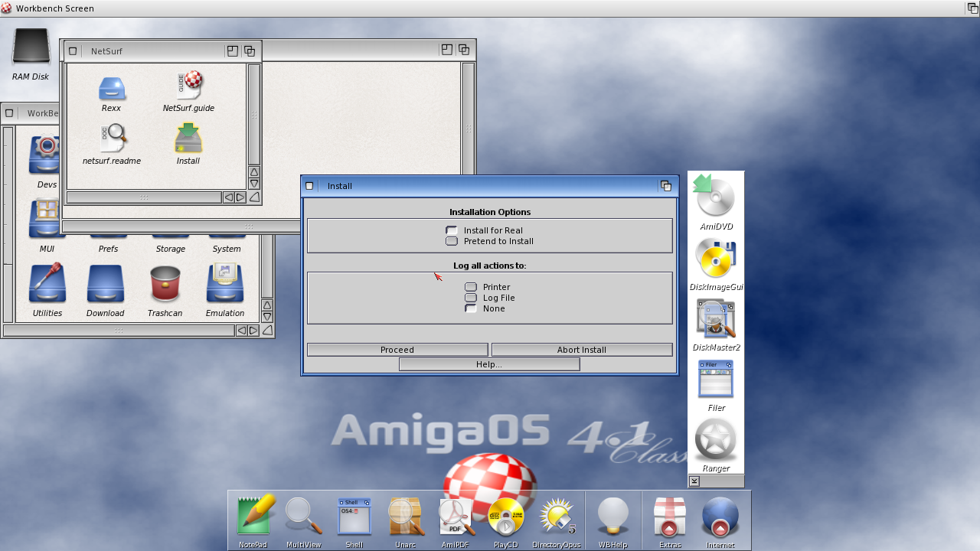980x551 pixels.
Task: Launch DiskImageGui from the side dock
Action: click(716, 258)
